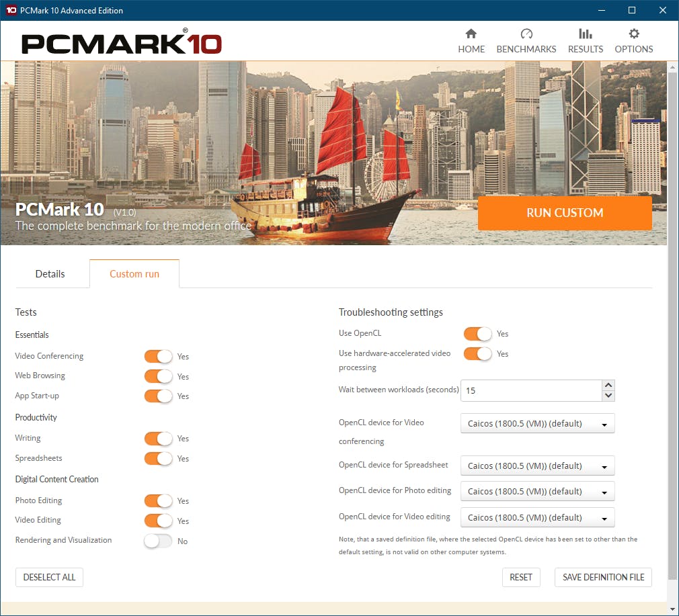
Task: Open the Results bar chart icon
Action: [586, 34]
